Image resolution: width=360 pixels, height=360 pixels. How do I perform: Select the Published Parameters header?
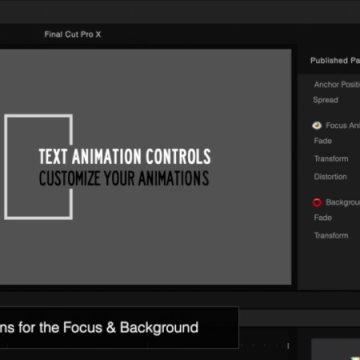pyautogui.click(x=335, y=60)
